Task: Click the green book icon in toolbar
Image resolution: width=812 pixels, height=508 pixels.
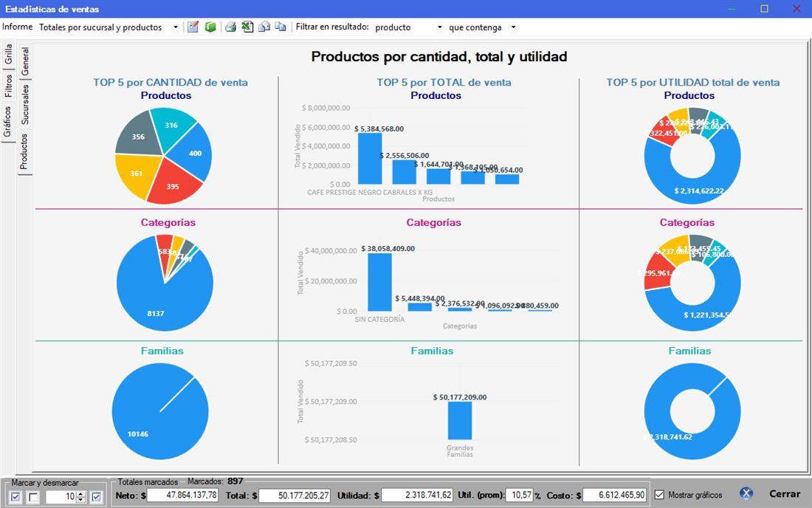Action: click(x=210, y=27)
